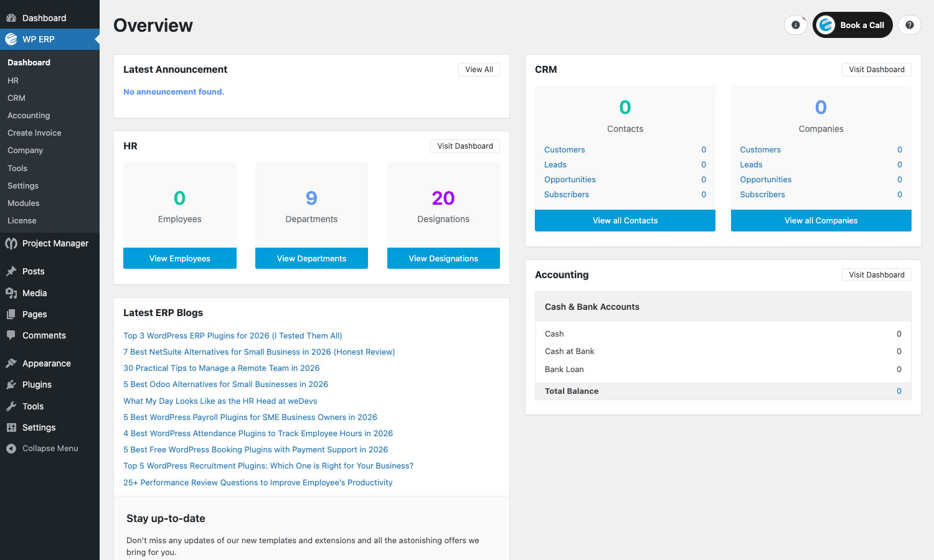Open 'What My Day Looks Like as the HR Head' link
The height and width of the screenshot is (560, 934).
coord(220,401)
